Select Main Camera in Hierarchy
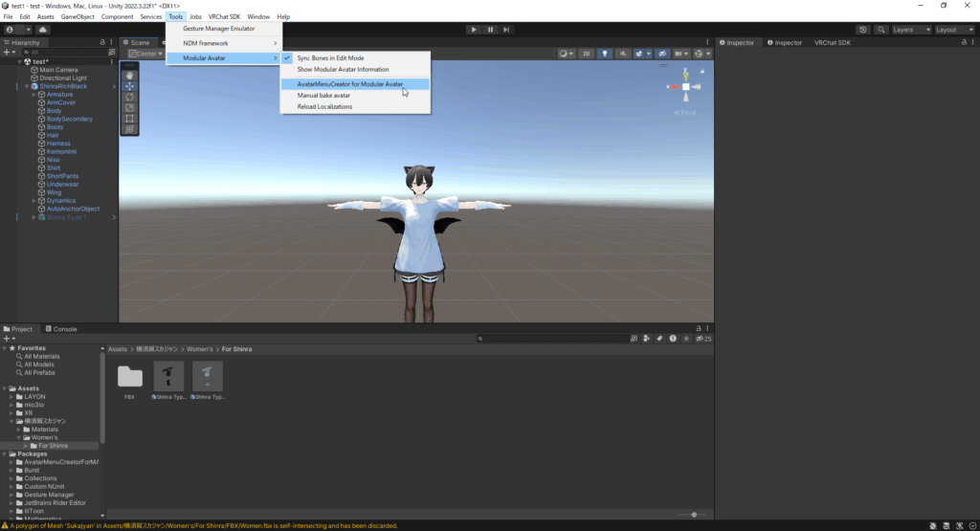Image resolution: width=980 pixels, height=531 pixels. pos(58,70)
